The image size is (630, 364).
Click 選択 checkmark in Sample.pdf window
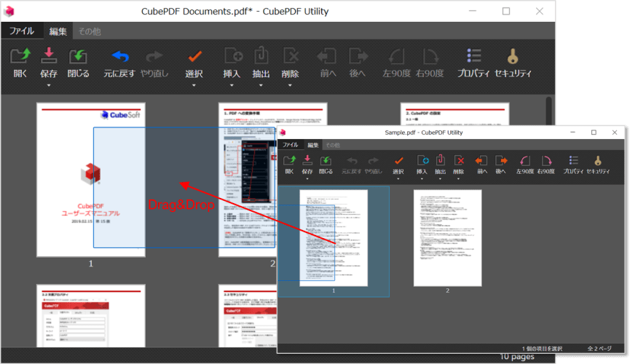pos(398,161)
